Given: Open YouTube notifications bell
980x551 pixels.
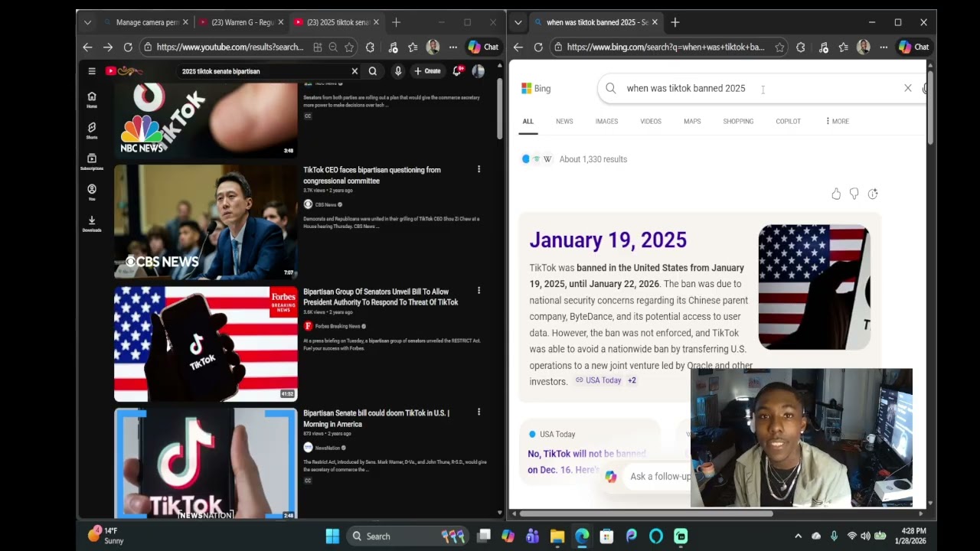Looking at the screenshot, I should pyautogui.click(x=457, y=71).
